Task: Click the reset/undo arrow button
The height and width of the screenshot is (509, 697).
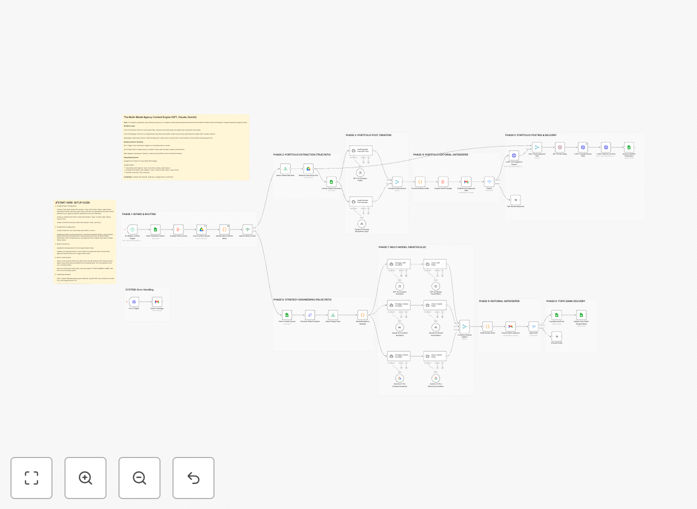Action: 193,478
